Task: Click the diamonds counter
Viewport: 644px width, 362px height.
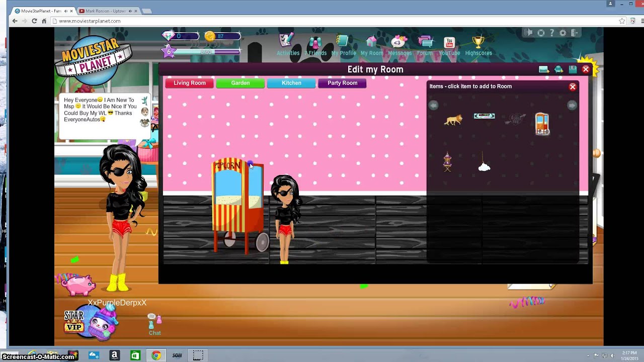Action: [x=181, y=36]
